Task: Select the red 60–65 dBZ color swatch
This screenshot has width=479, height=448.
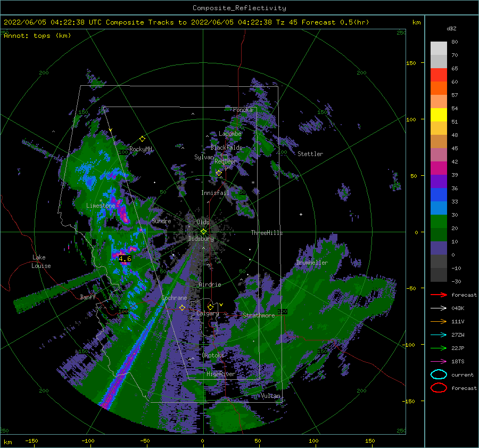Action: click(x=439, y=75)
